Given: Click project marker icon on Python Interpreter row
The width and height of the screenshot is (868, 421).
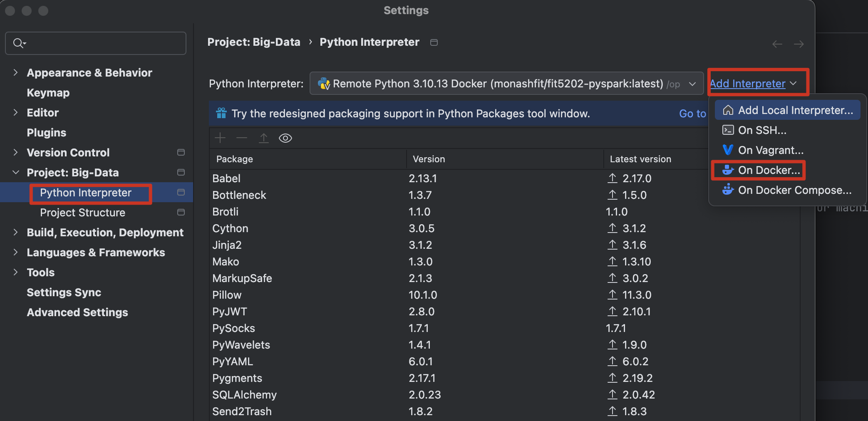Looking at the screenshot, I should pos(181,192).
